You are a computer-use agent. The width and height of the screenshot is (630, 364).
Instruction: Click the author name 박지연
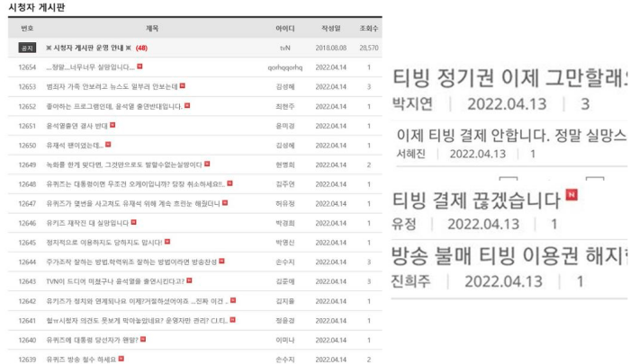tap(412, 104)
